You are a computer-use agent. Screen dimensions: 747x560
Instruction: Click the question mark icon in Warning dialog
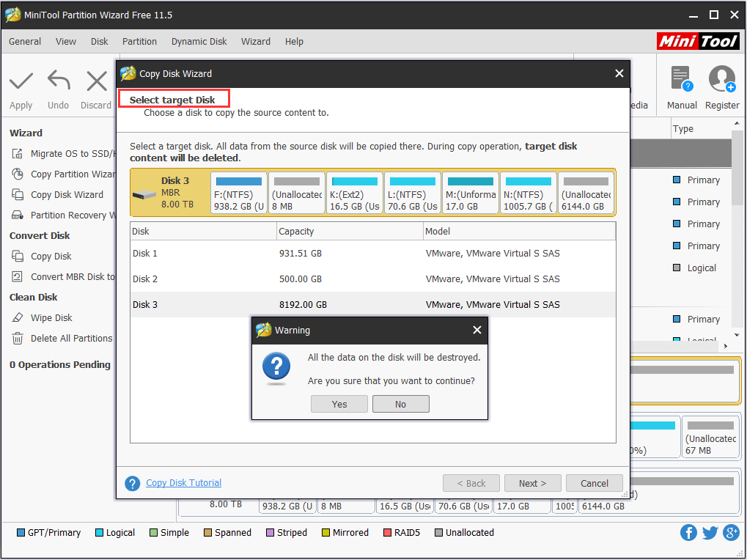click(276, 368)
